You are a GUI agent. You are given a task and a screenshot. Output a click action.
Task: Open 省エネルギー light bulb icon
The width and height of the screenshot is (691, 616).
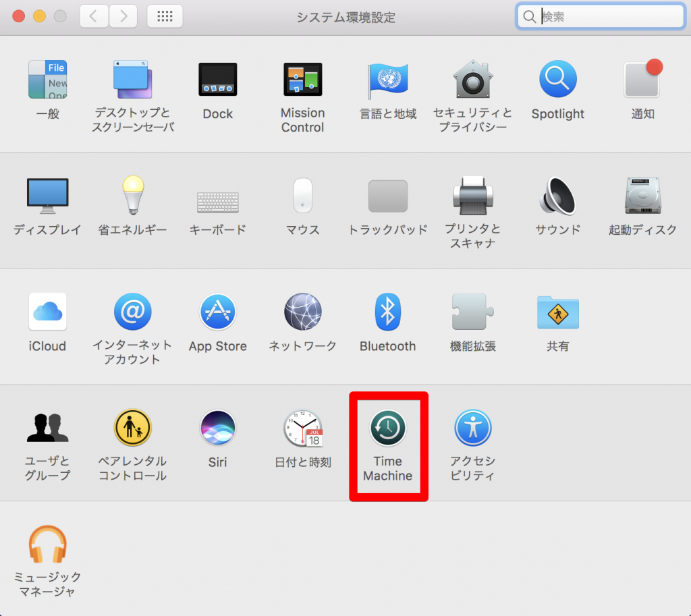pos(133,195)
